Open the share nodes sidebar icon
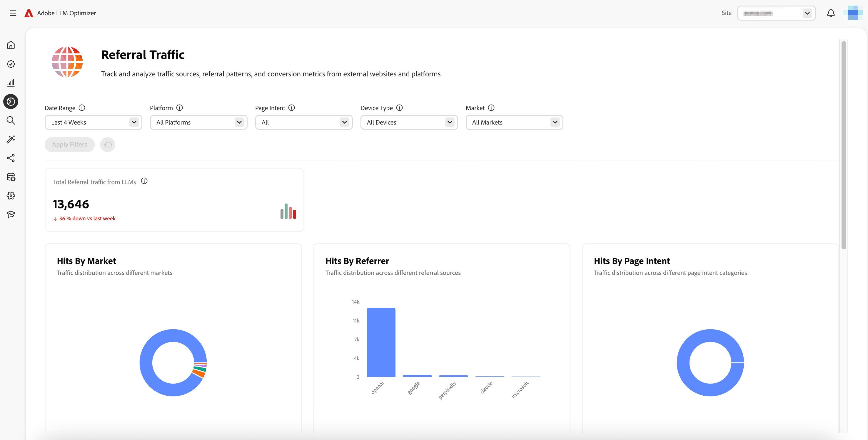Image resolution: width=868 pixels, height=440 pixels. point(11,158)
